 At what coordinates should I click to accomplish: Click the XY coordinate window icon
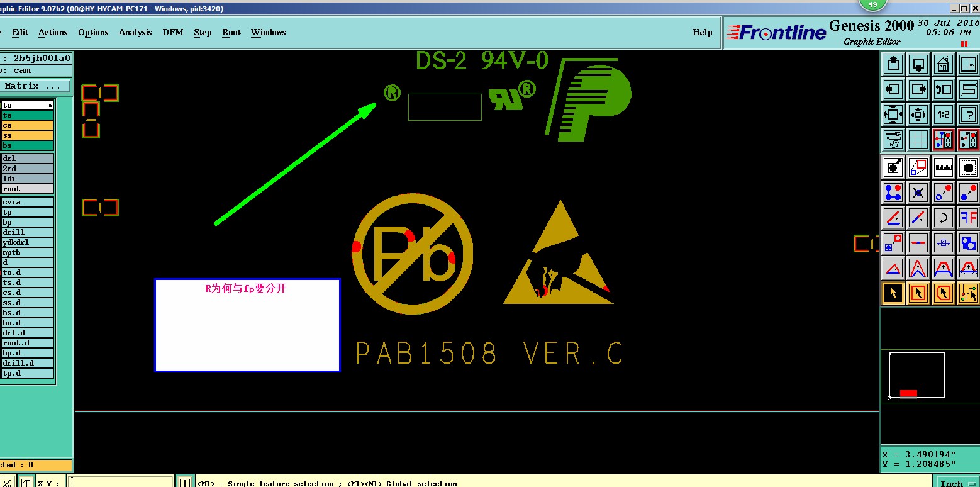(968, 64)
